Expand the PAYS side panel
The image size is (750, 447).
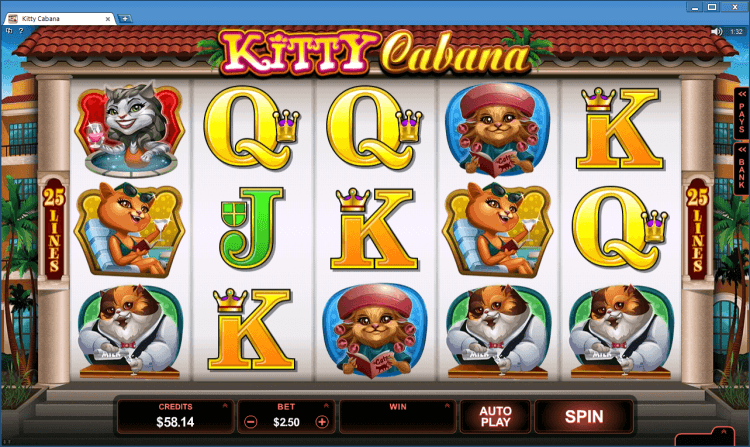741,113
